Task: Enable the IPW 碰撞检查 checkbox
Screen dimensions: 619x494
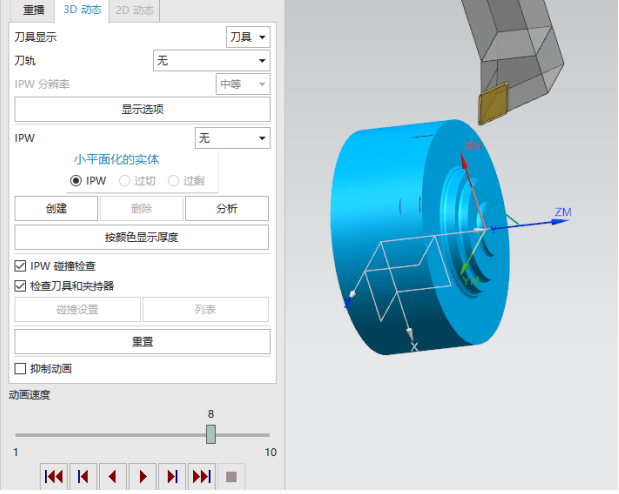Action: point(21,266)
